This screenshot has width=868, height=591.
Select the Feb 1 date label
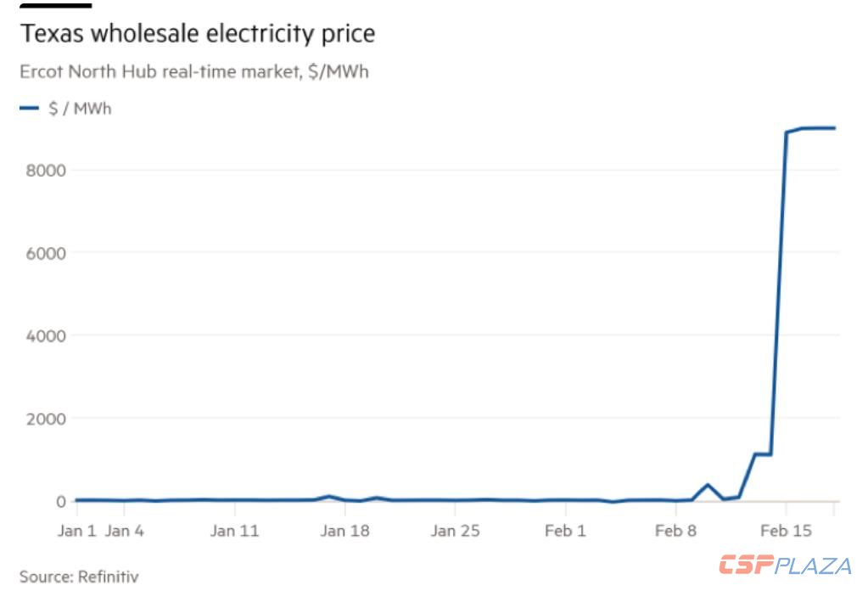click(x=565, y=531)
